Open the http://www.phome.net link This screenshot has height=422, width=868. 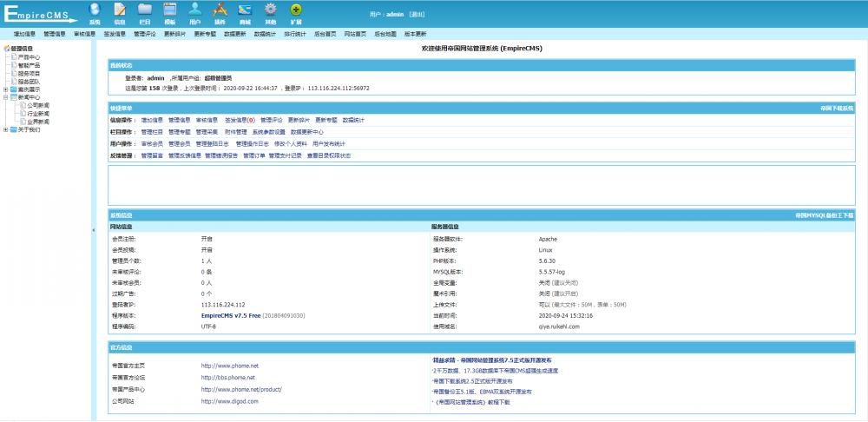pyautogui.click(x=230, y=366)
